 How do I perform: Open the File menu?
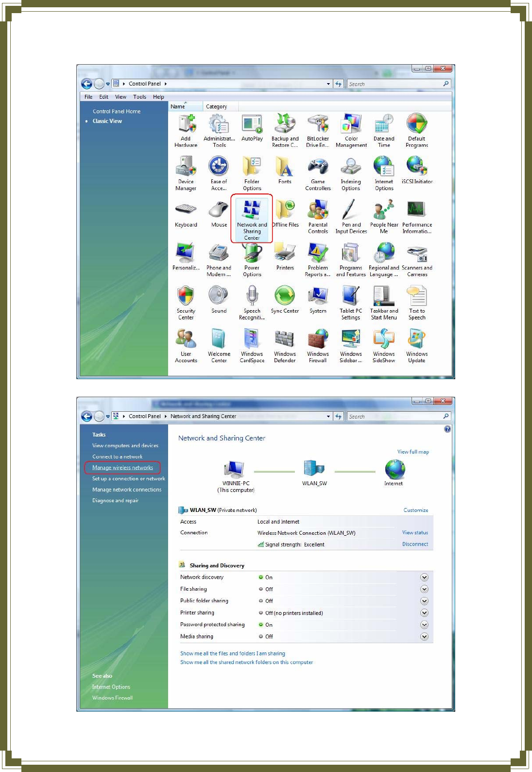(88, 97)
